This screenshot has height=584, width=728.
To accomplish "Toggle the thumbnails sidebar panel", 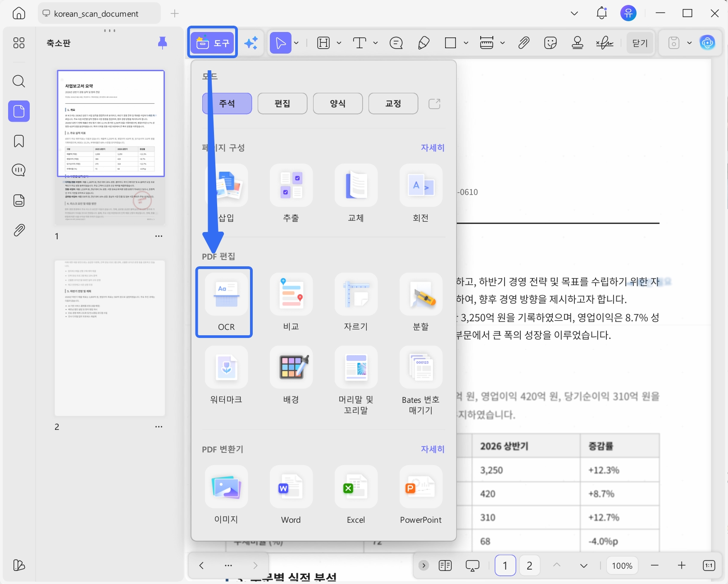I will pyautogui.click(x=19, y=111).
